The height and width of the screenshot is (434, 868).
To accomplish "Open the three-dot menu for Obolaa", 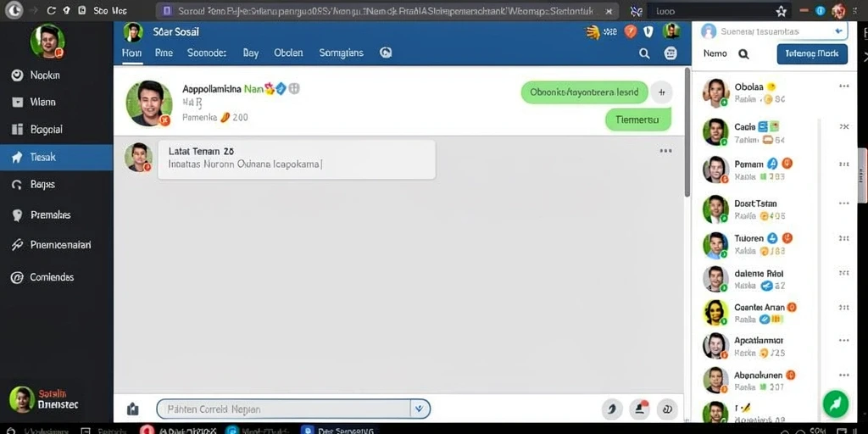I will (843, 86).
